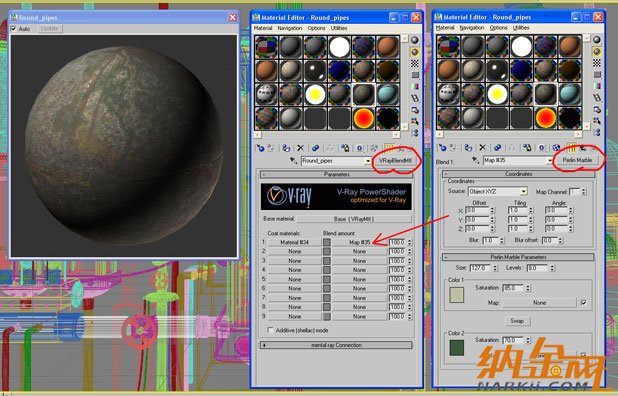The width and height of the screenshot is (618, 396).
Task: Click Put to Library icon in VRayBlendMtl editor
Action: pyautogui.click(x=345, y=148)
